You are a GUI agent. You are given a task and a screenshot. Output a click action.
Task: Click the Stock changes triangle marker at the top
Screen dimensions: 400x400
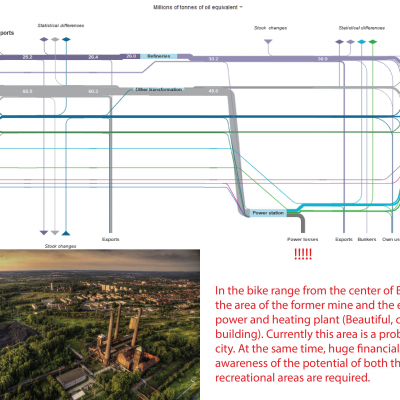[x=268, y=42]
